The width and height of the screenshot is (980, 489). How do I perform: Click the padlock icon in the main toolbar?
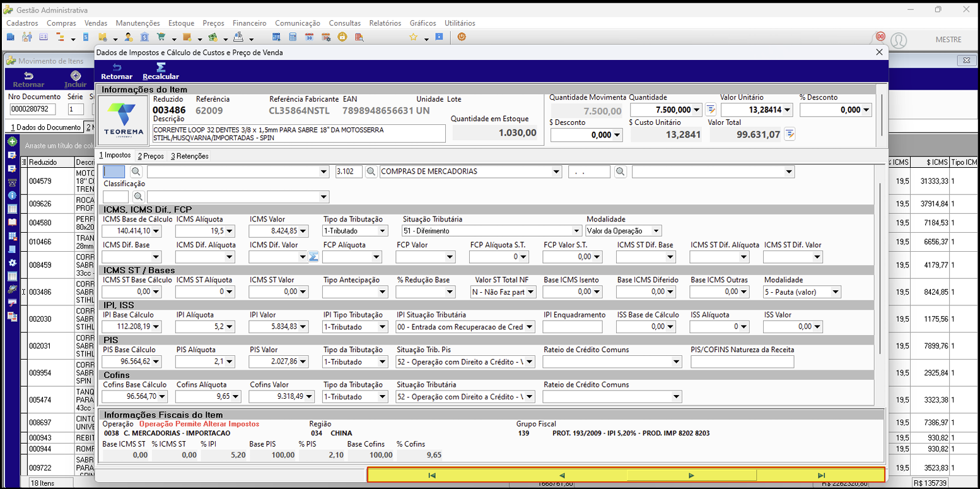point(342,37)
